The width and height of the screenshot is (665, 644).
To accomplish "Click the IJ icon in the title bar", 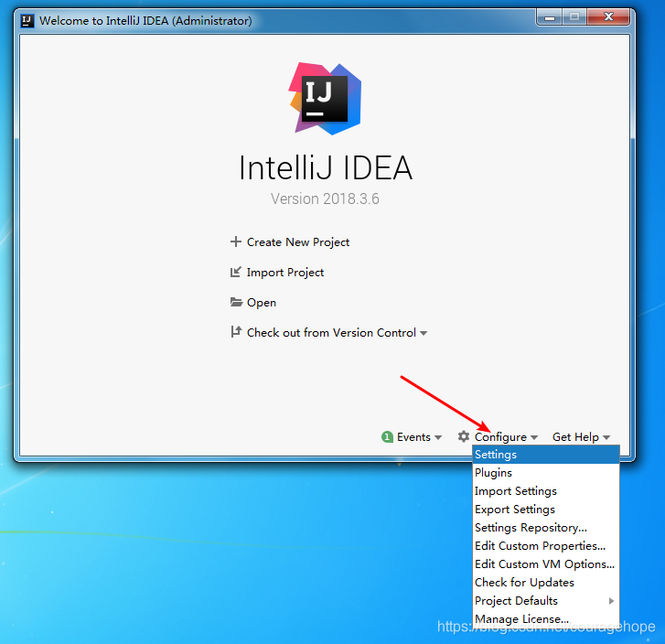I will tap(27, 20).
